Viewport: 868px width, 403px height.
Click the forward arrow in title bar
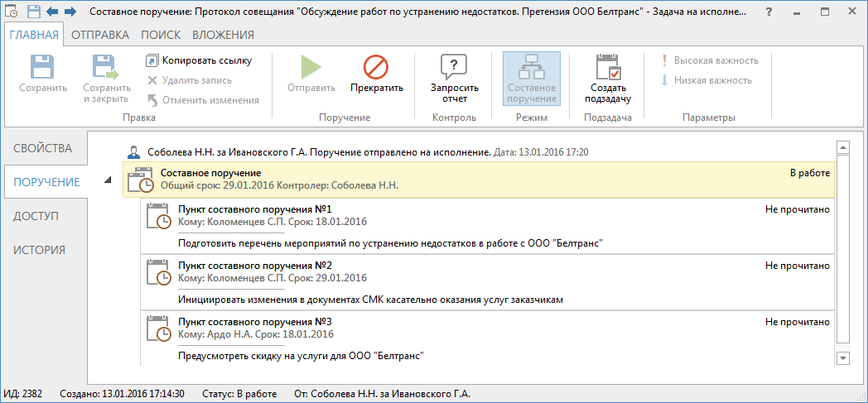(x=70, y=12)
